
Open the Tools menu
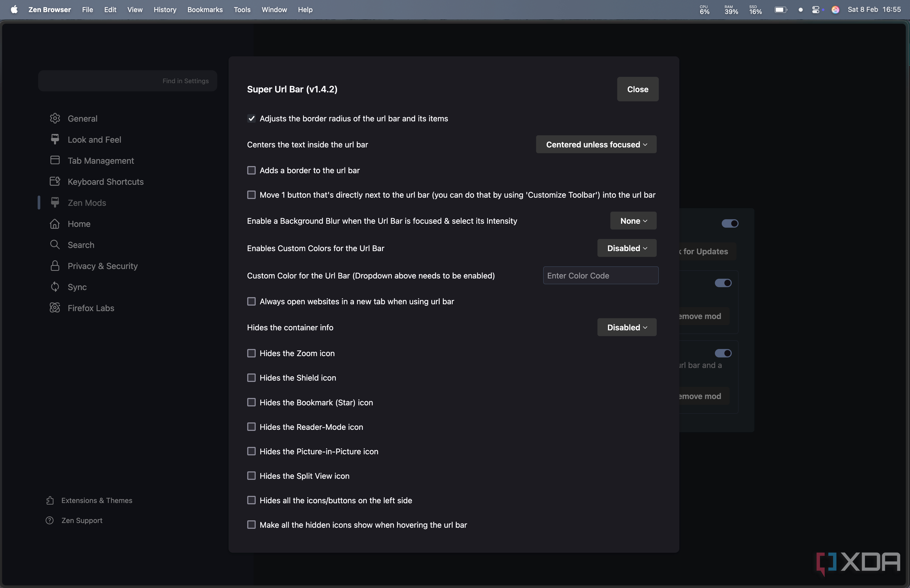coord(242,9)
